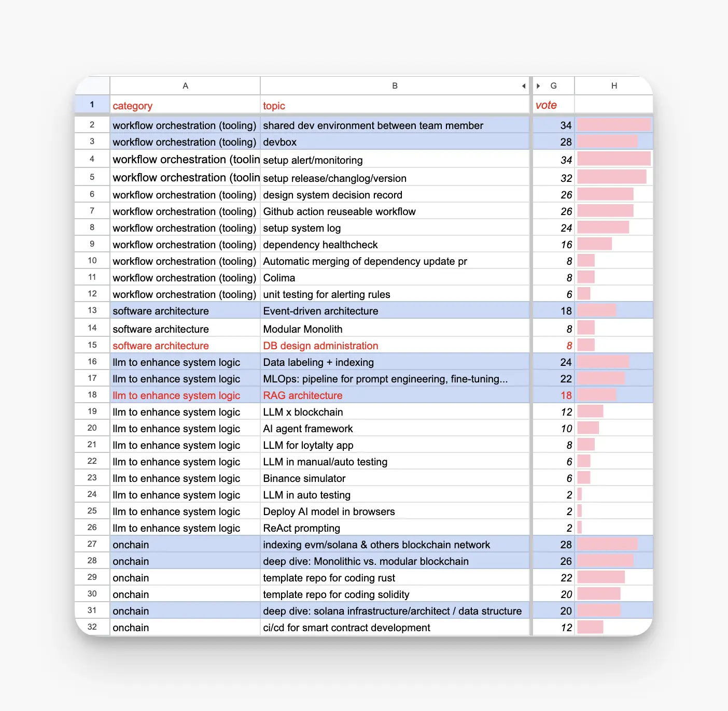Click the 'category' header cell
The height and width of the screenshot is (711, 728).
[x=185, y=105]
